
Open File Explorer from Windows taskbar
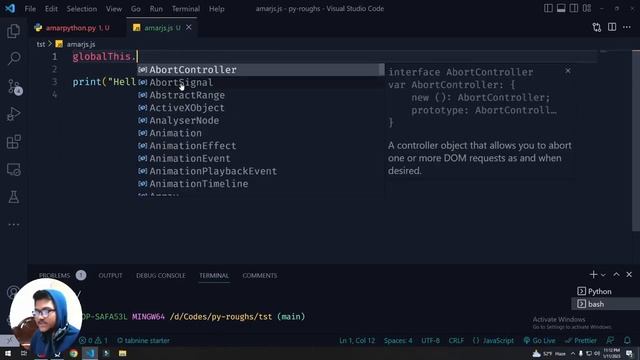pyautogui.click(x=122, y=353)
